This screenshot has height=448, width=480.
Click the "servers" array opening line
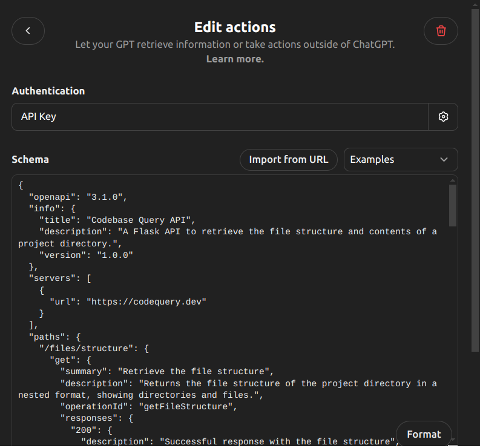(x=60, y=278)
